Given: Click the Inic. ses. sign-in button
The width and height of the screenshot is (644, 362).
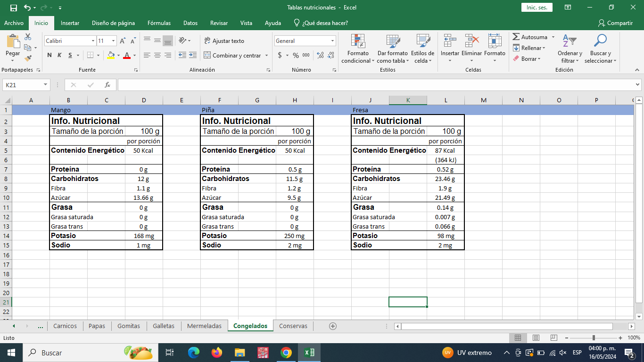Looking at the screenshot, I should [537, 8].
